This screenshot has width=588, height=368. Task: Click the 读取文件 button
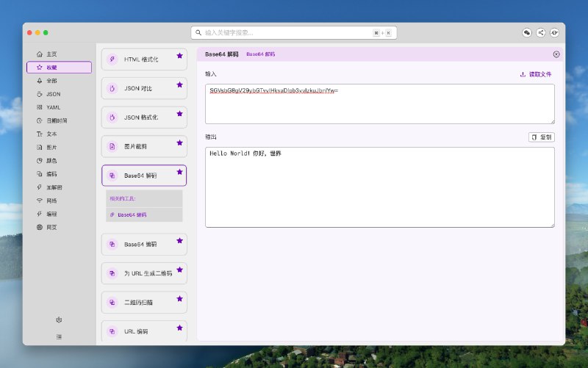click(536, 74)
